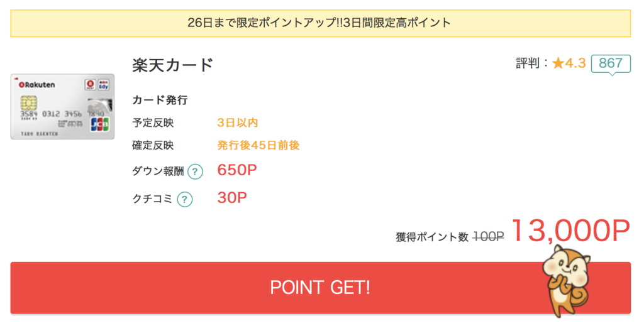Open the 867 reviews speech bubble
Screen dimensions: 644x326
(611, 64)
